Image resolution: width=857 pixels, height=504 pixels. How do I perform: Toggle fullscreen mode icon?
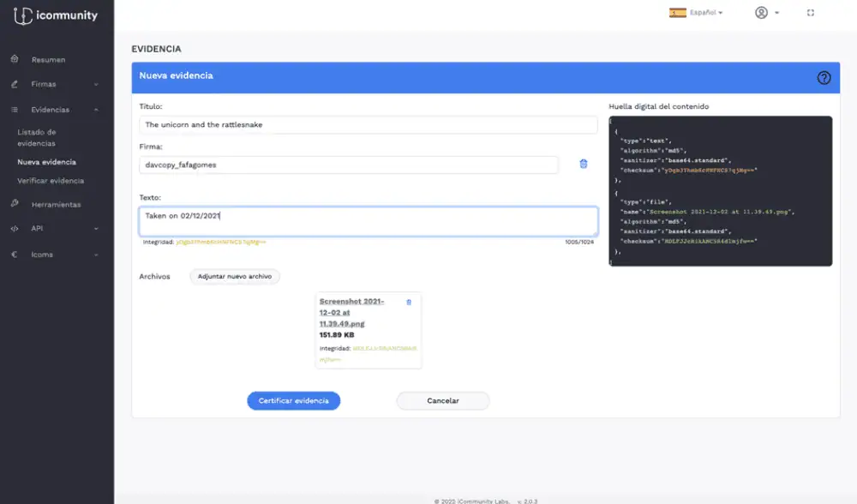pos(811,13)
